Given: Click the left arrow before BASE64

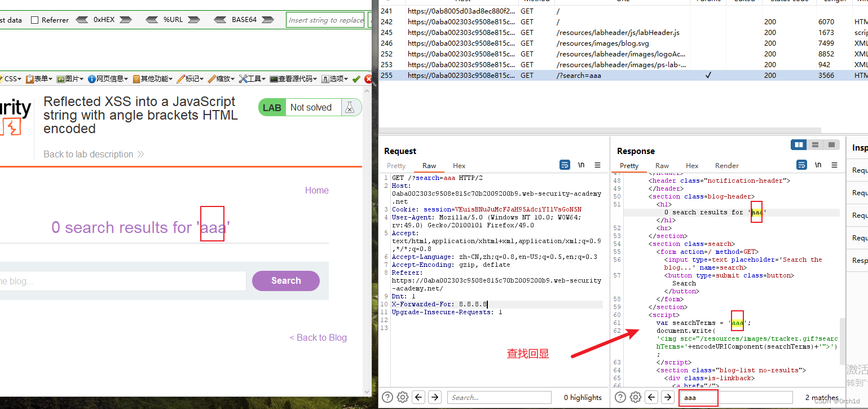Looking at the screenshot, I should tap(221, 20).
